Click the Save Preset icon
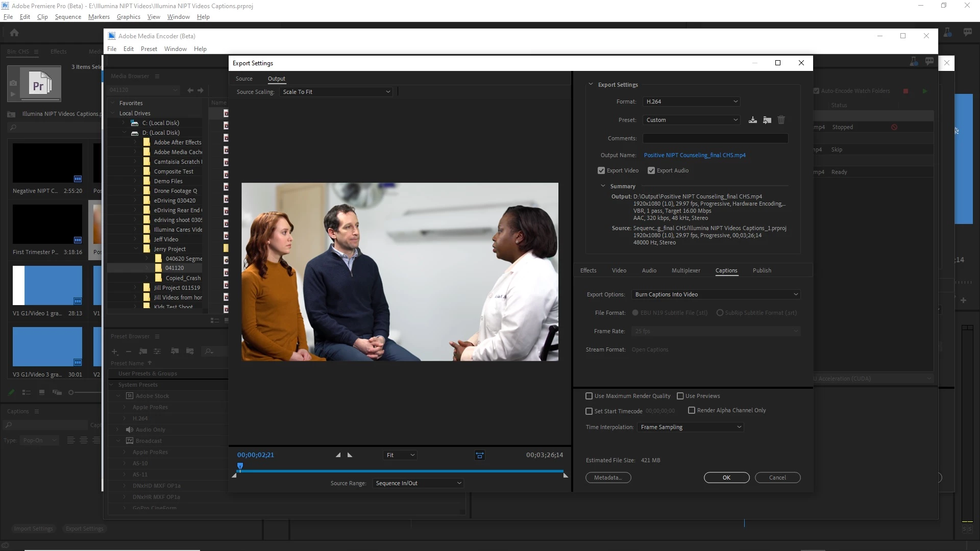Screen dimensions: 980x551 (x=752, y=120)
